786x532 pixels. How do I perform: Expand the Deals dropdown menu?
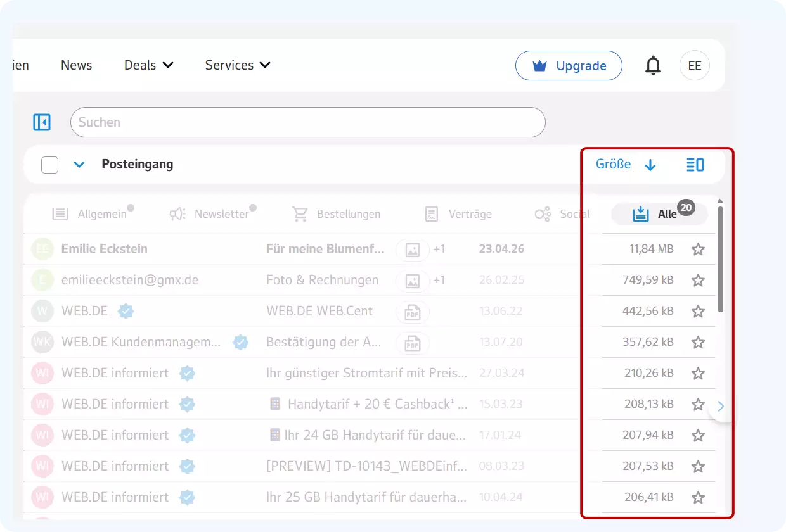coord(149,65)
